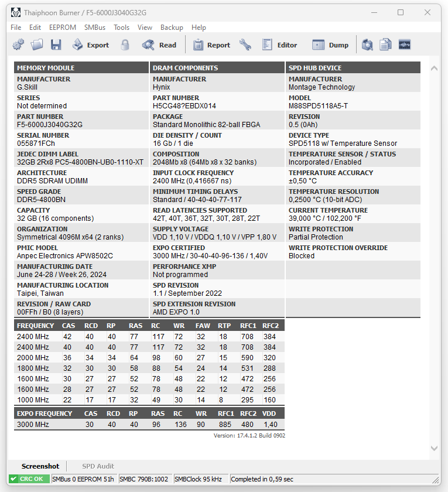Open the Editor from the toolbar

click(279, 45)
